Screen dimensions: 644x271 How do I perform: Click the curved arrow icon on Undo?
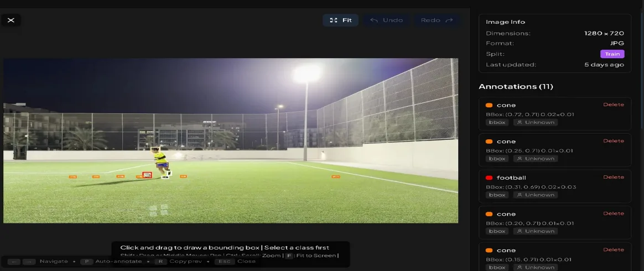pos(374,20)
